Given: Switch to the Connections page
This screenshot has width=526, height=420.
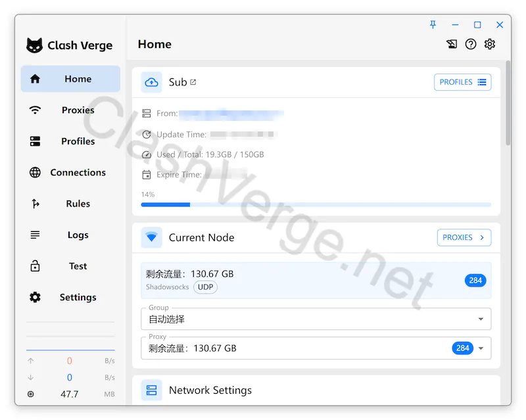Looking at the screenshot, I should pyautogui.click(x=70, y=172).
